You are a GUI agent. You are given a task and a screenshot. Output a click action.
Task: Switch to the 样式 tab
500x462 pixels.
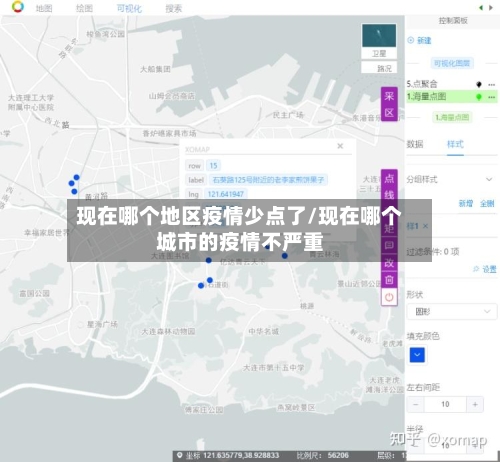click(455, 144)
